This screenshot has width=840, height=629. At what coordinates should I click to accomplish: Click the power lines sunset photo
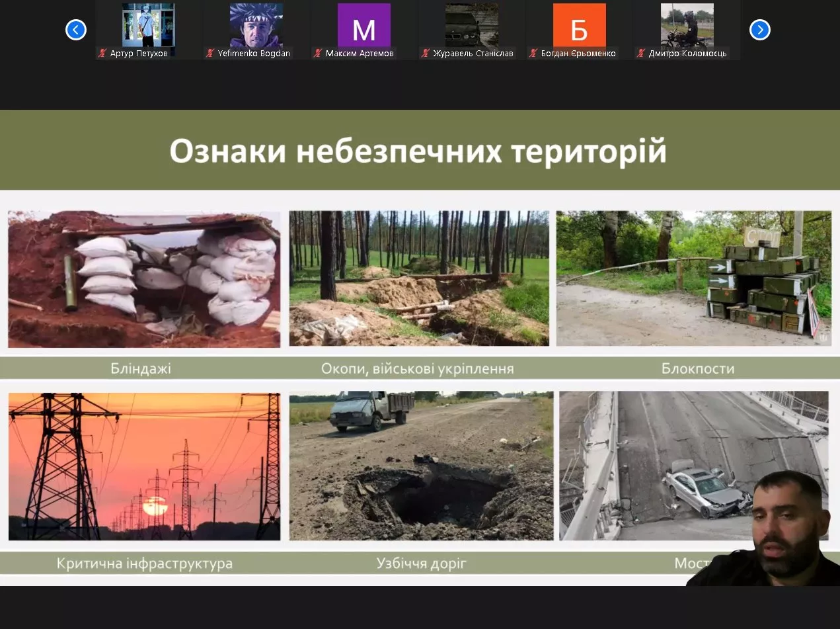click(144, 466)
